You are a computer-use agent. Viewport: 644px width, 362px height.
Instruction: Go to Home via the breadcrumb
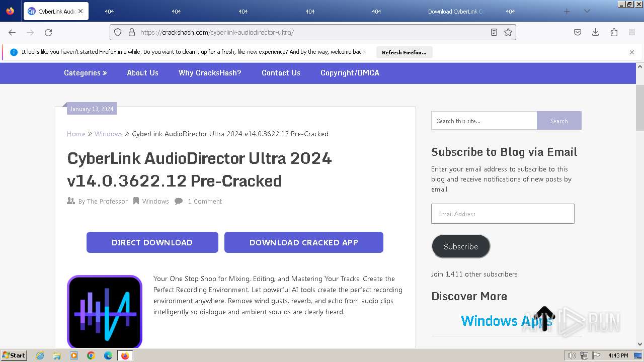click(76, 134)
